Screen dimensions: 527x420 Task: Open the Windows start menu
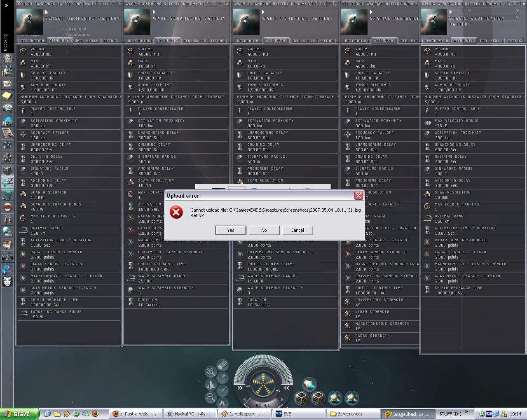(20, 414)
